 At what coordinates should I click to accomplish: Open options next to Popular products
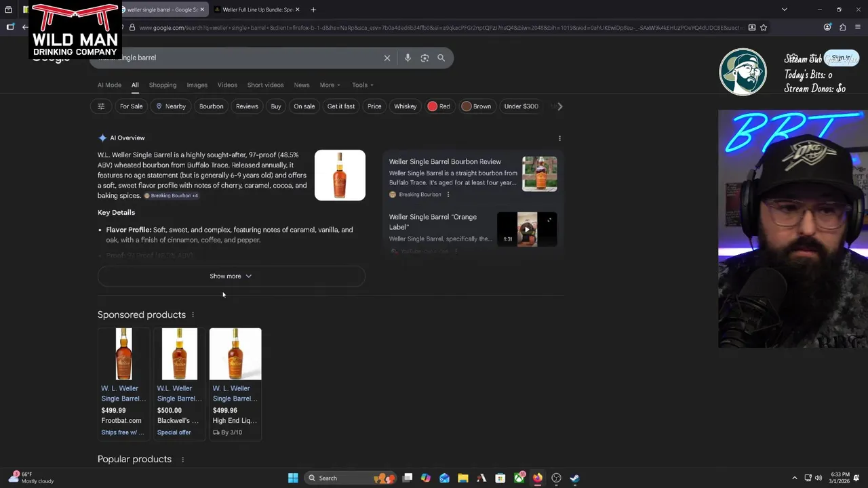[182, 460]
